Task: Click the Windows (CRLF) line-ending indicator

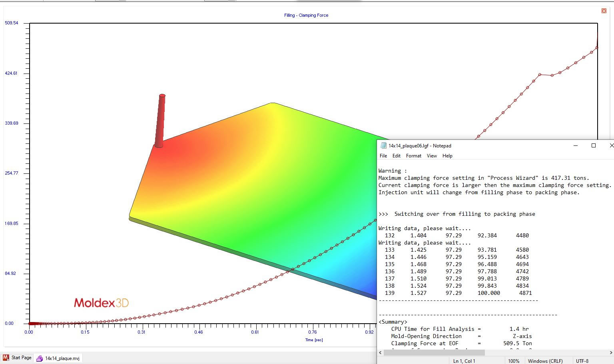Action: click(545, 360)
